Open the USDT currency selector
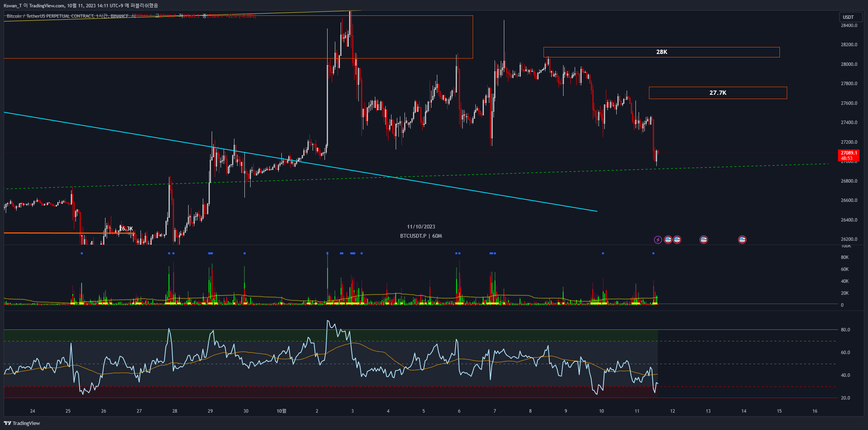 tap(850, 17)
